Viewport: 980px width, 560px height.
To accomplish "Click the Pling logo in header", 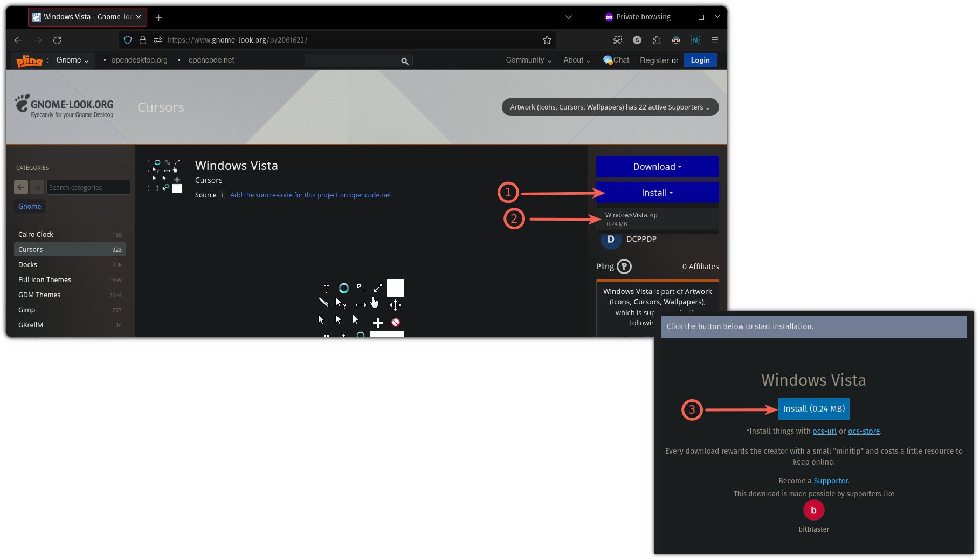I will point(29,60).
